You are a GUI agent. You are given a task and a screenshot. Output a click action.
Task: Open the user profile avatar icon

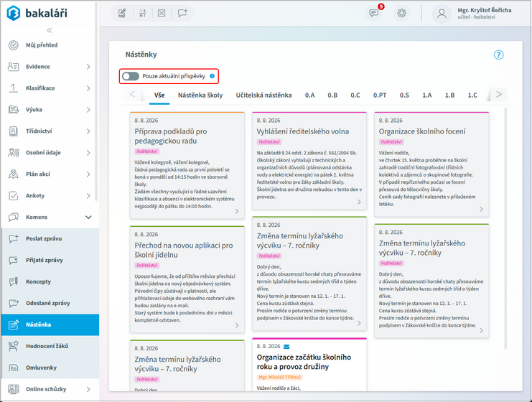pos(442,13)
